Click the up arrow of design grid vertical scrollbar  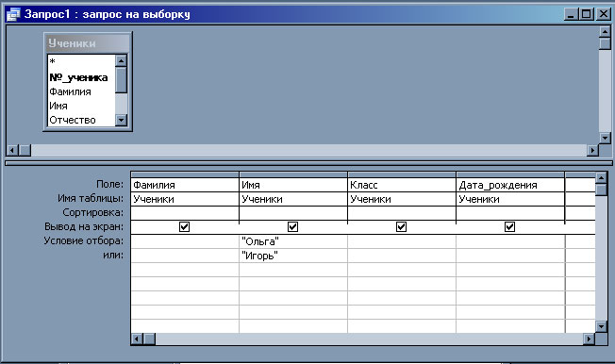click(x=601, y=178)
